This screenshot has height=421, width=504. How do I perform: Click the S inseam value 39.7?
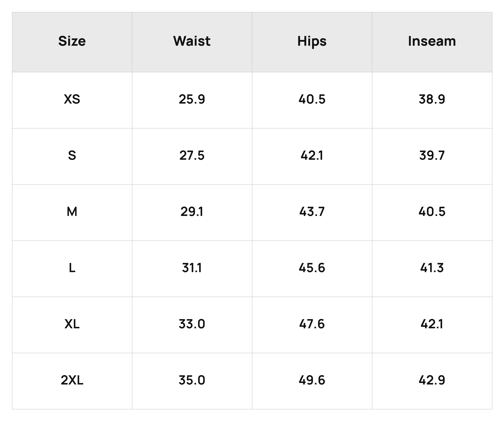432,155
